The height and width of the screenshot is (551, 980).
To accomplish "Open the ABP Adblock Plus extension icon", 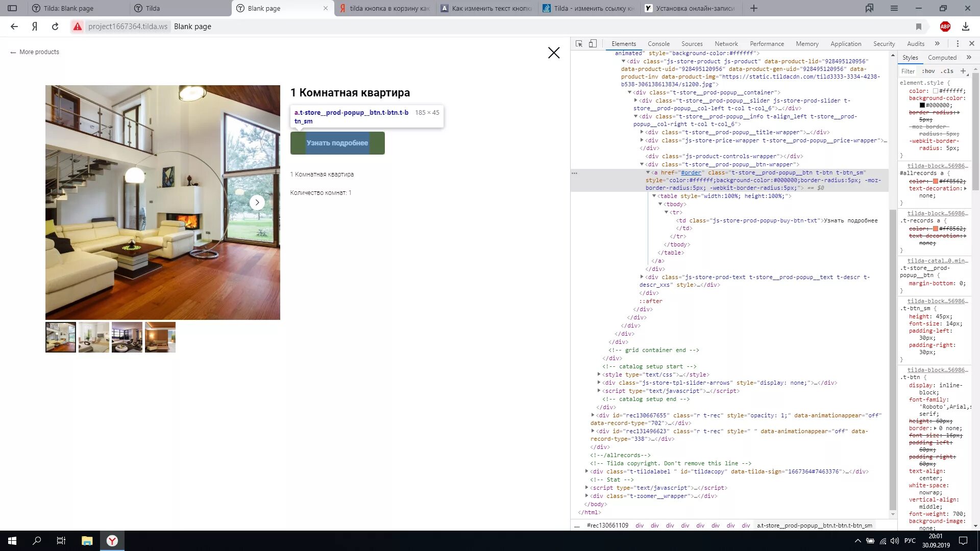I will pos(945,27).
